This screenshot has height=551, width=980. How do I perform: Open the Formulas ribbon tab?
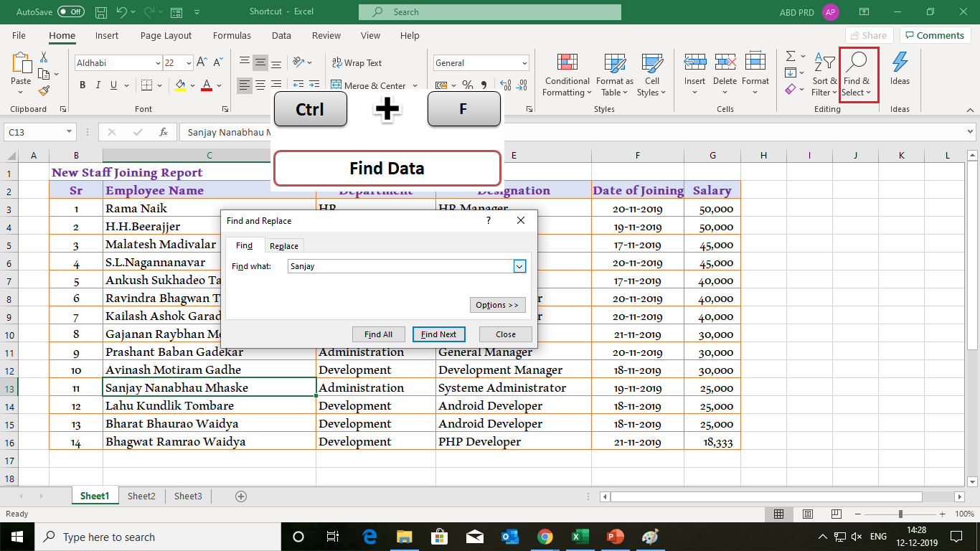pyautogui.click(x=231, y=35)
